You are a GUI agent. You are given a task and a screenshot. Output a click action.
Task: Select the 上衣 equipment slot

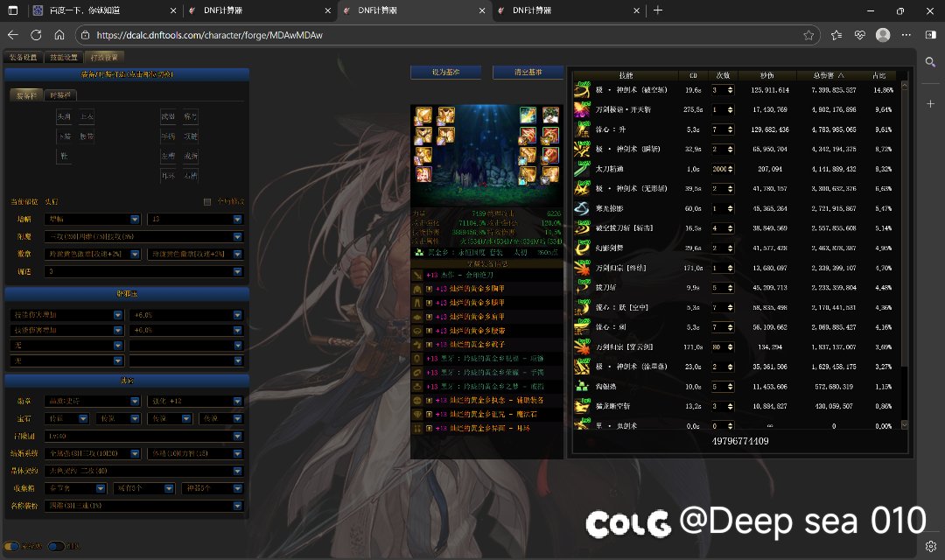pos(87,117)
